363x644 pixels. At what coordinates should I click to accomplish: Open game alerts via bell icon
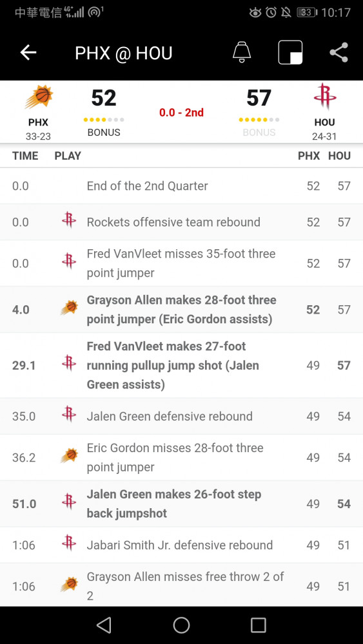pyautogui.click(x=242, y=53)
